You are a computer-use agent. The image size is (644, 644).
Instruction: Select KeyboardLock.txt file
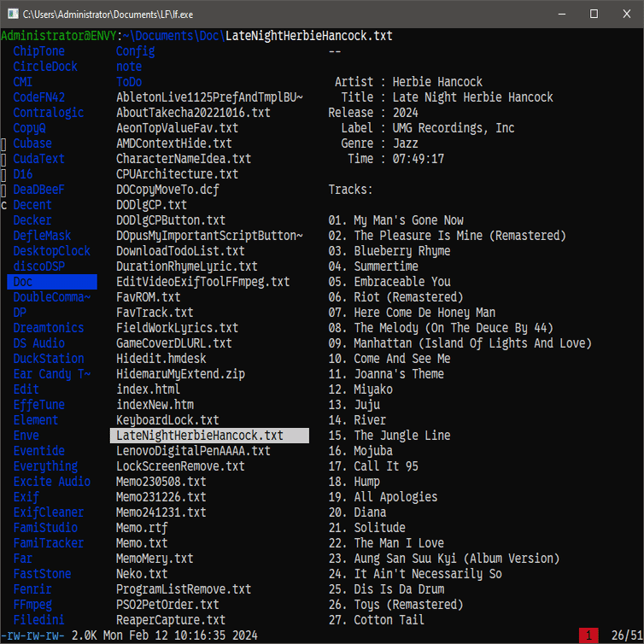pyautogui.click(x=167, y=420)
